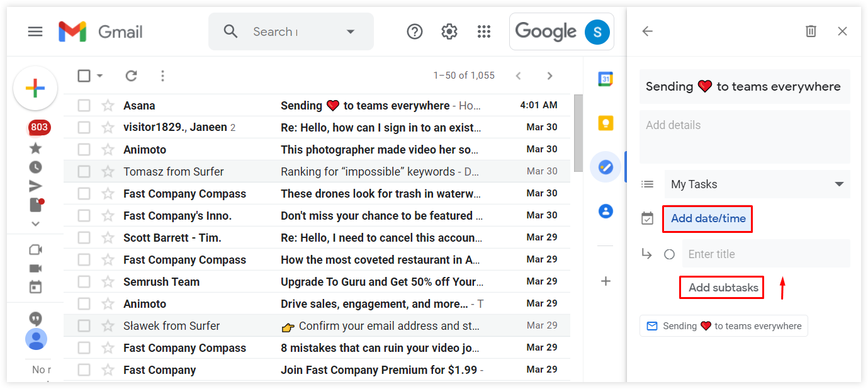868x389 pixels.
Task: Delete the current task via trash icon
Action: click(811, 31)
